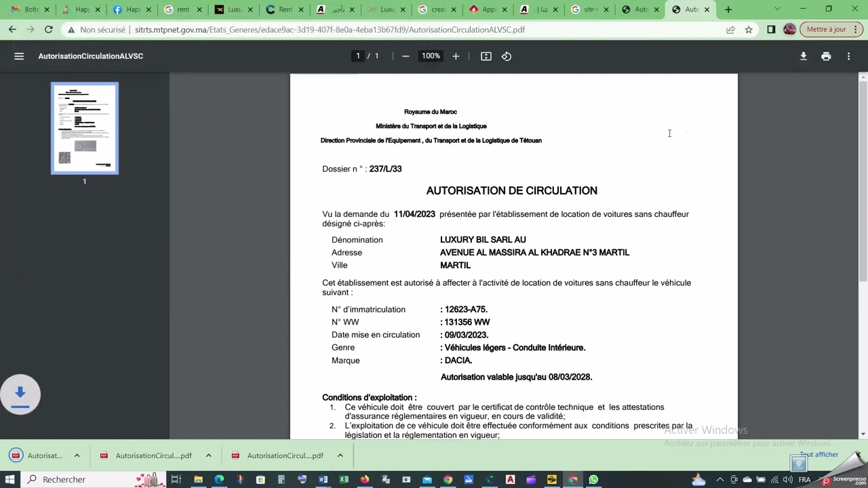This screenshot has width=868, height=488.
Task: Open a new browser tab
Action: click(x=728, y=9)
